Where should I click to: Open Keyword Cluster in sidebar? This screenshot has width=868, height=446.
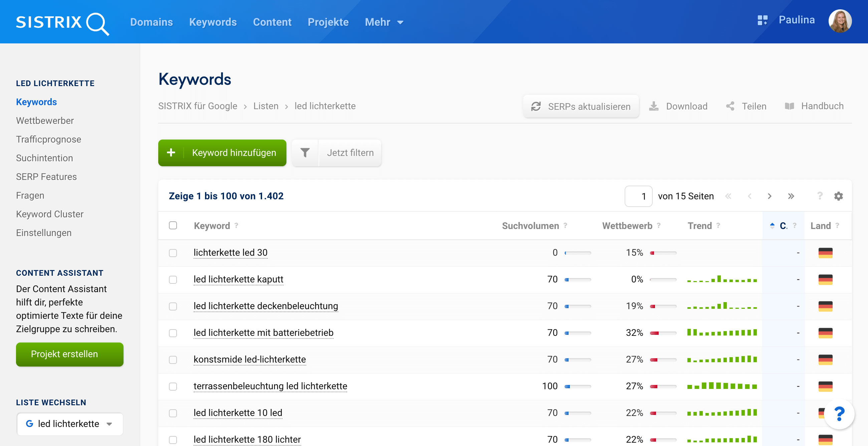[50, 214]
